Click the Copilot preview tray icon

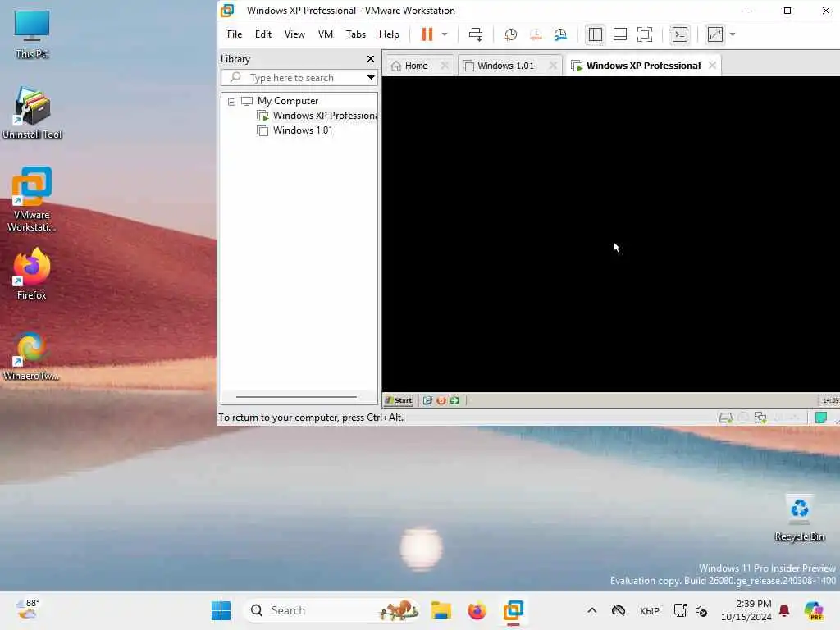point(814,610)
